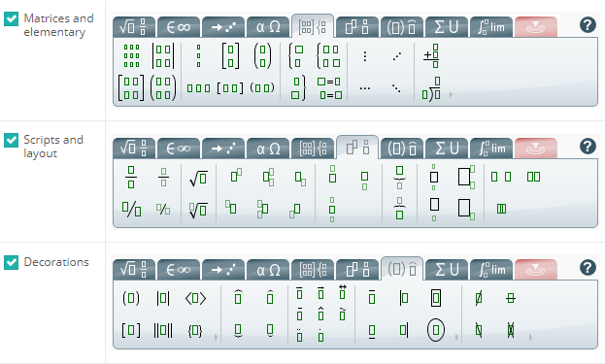Insert vertical dots symbol
This screenshot has height=364, width=605.
[x=364, y=56]
